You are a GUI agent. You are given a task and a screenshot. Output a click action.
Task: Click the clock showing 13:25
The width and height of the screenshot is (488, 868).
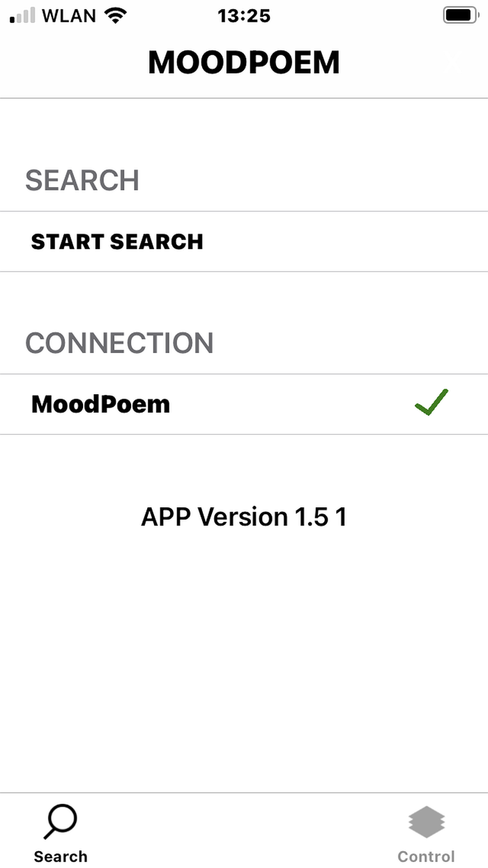(x=243, y=15)
